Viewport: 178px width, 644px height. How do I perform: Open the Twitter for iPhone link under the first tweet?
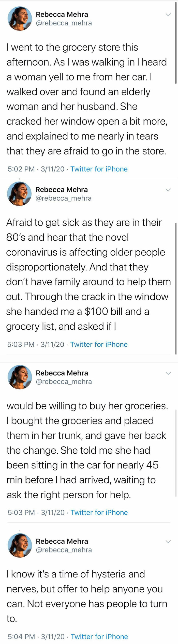tap(99, 169)
